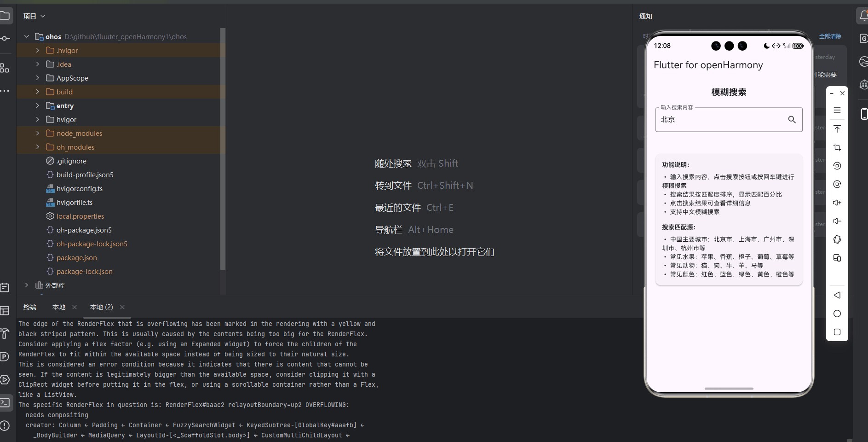Screen dimensions: 868x442
Task: Show more tool windows ellipsis icon
Action: pyautogui.click(x=5, y=91)
